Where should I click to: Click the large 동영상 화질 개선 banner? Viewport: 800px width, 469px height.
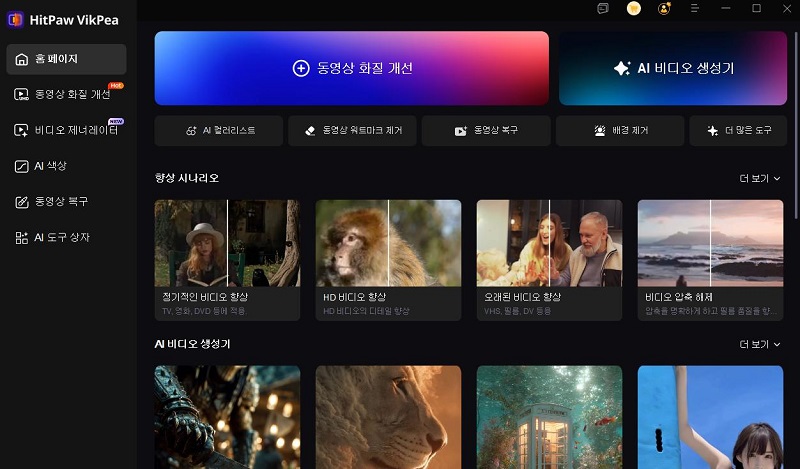pos(351,68)
